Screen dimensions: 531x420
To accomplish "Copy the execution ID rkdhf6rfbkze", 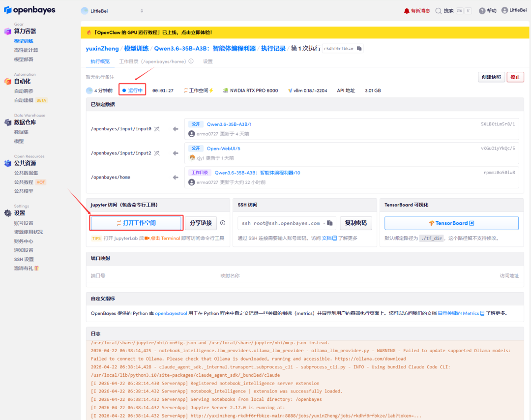I will coord(359,48).
